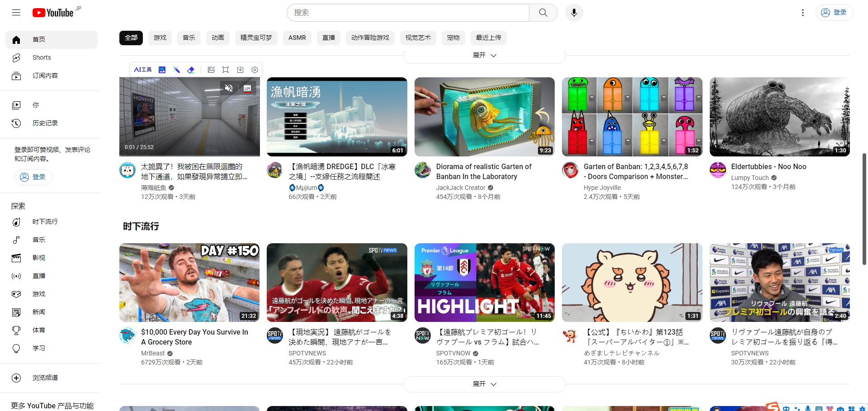868x411 pixels.
Task: Select the 动作冒险游戏 filter chip
Action: [370, 38]
